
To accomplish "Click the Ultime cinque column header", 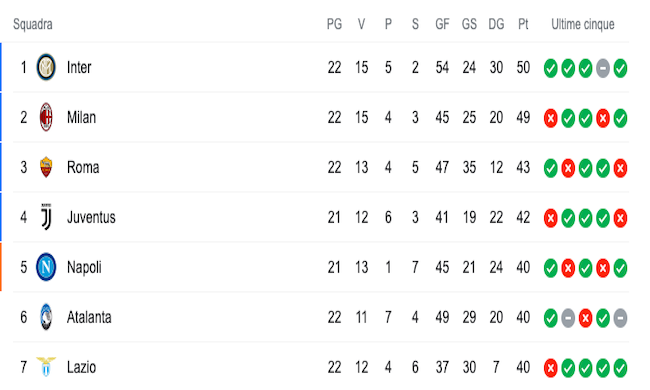I will 583,24.
